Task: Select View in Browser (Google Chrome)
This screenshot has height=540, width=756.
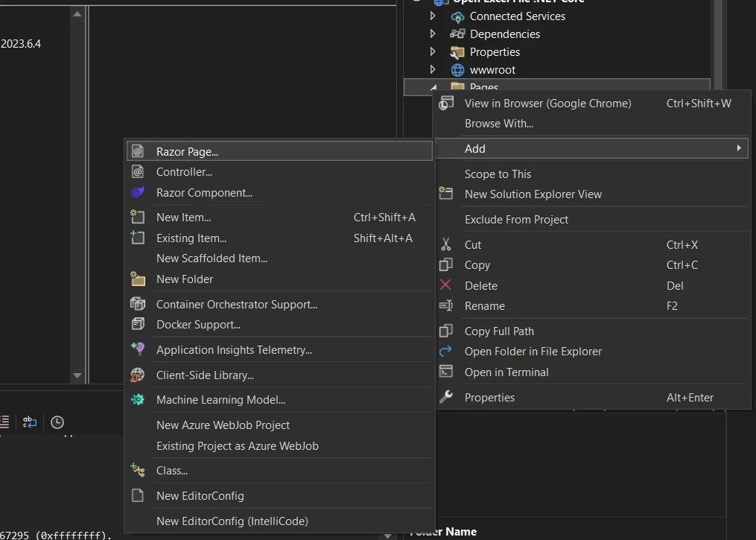Action: pyautogui.click(x=547, y=104)
